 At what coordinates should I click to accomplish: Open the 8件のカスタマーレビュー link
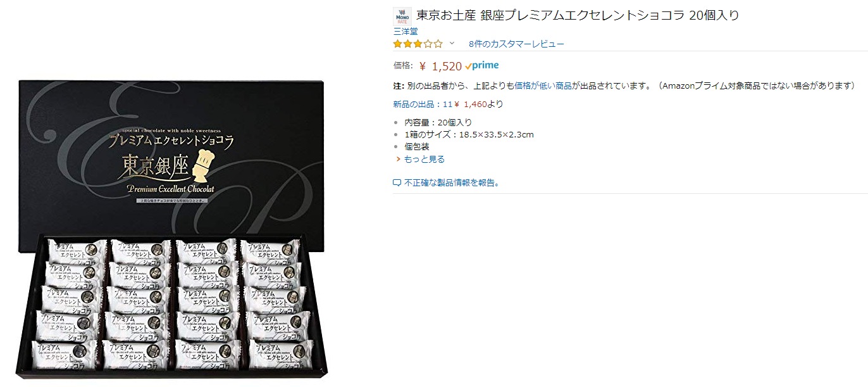pos(516,44)
